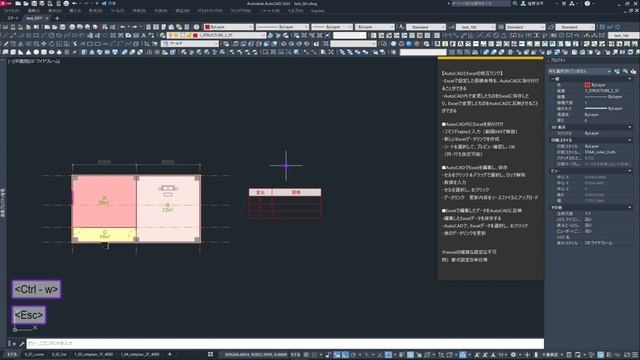Open the color control ByLayer dropdown
The width and height of the screenshot is (640, 360).
click(229, 27)
